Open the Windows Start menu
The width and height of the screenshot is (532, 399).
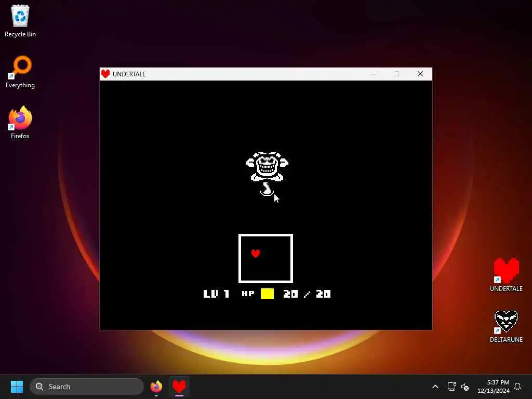point(17,387)
